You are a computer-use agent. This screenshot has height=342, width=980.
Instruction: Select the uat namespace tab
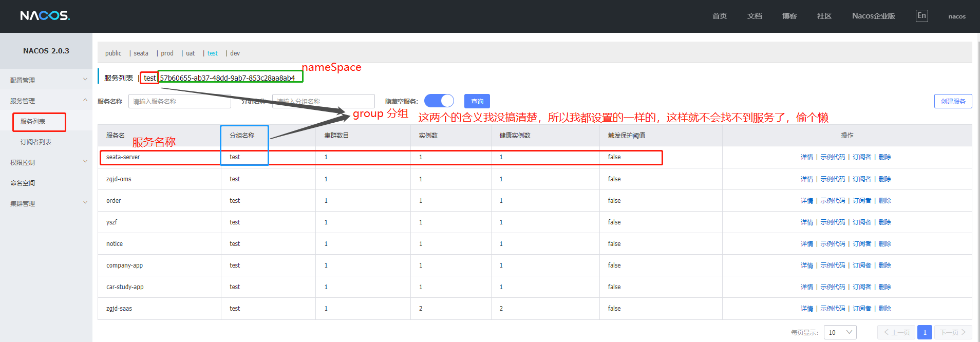(x=190, y=53)
